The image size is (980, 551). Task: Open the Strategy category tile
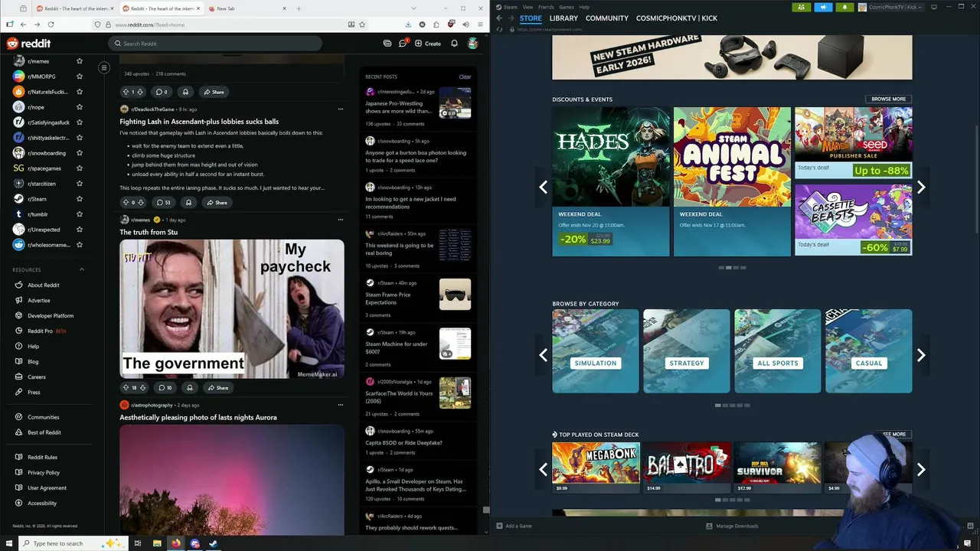tap(687, 351)
